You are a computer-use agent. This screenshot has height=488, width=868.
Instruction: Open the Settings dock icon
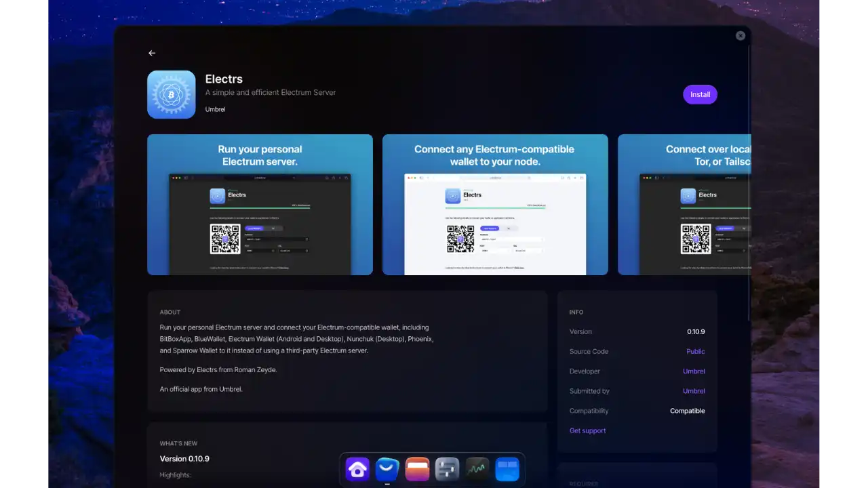pos(447,469)
